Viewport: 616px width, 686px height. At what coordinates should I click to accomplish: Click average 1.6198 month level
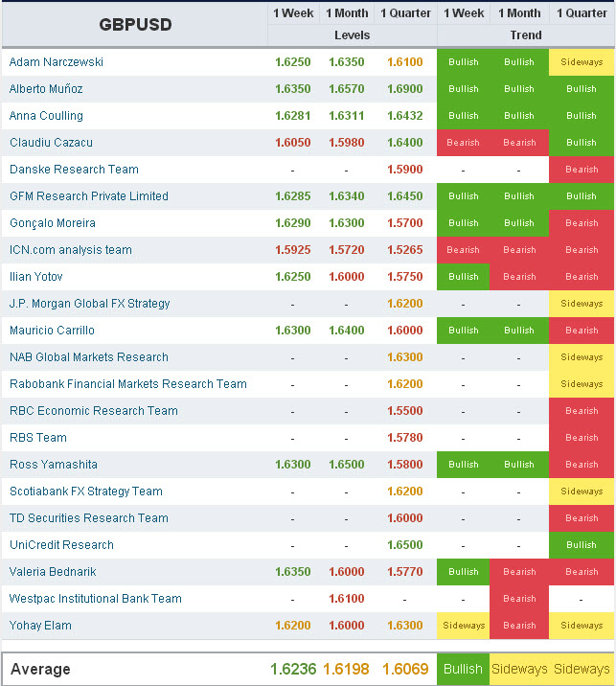(346, 670)
